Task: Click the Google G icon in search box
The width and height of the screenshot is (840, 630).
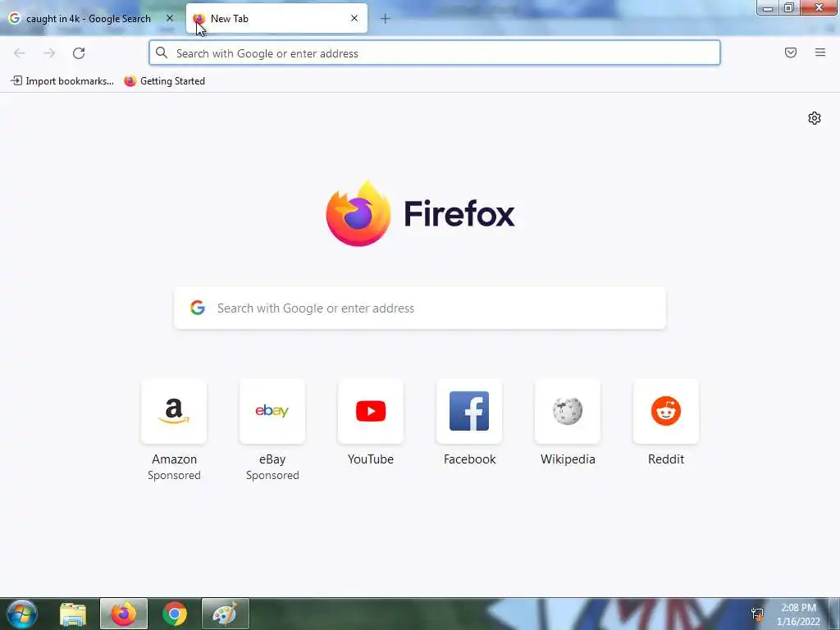Action: [198, 308]
